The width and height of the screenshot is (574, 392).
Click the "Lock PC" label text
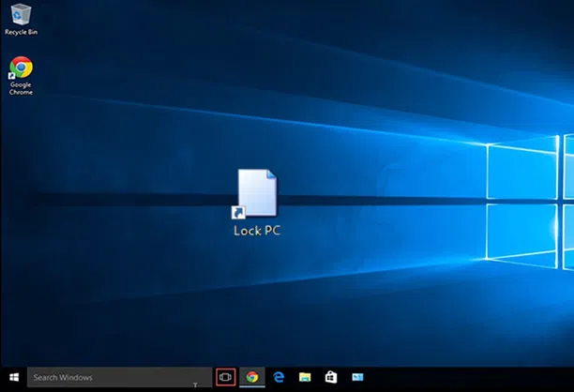tap(257, 231)
